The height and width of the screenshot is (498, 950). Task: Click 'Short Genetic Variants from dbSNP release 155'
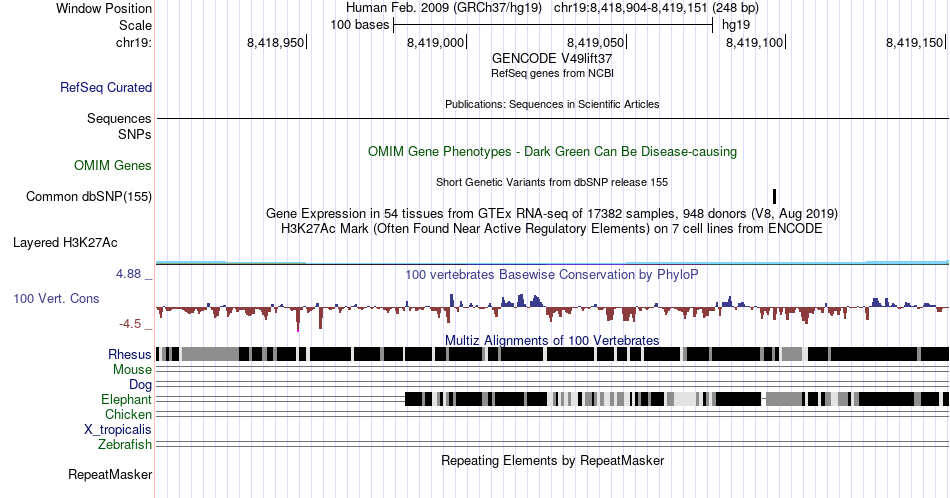pos(552,182)
